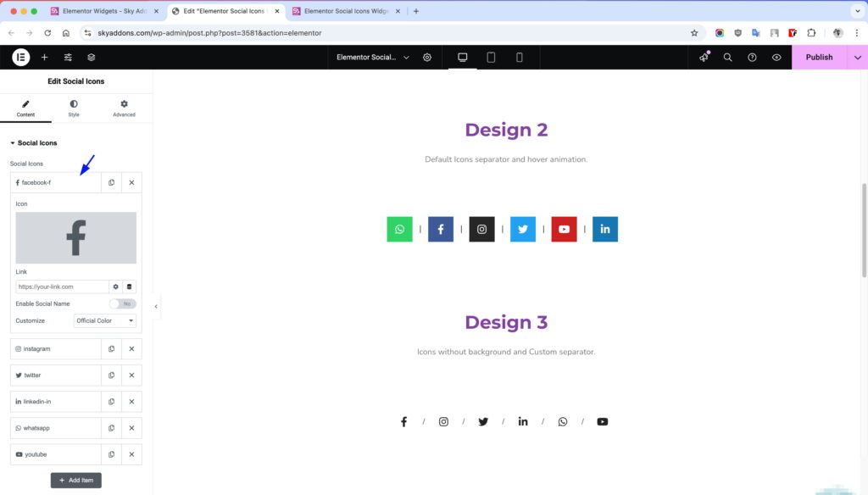Expand the youtube item
The width and height of the screenshot is (868, 495).
point(55,454)
